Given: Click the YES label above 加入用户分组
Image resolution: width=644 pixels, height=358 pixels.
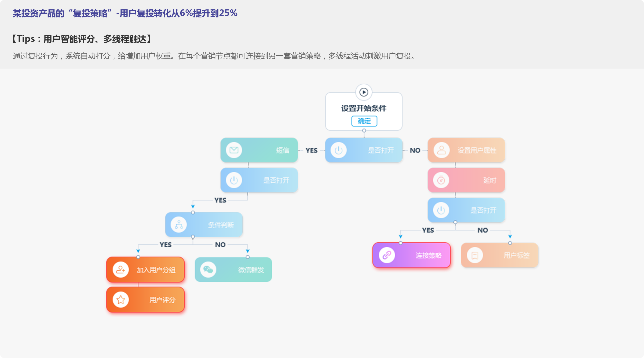Looking at the screenshot, I should pyautogui.click(x=166, y=245).
